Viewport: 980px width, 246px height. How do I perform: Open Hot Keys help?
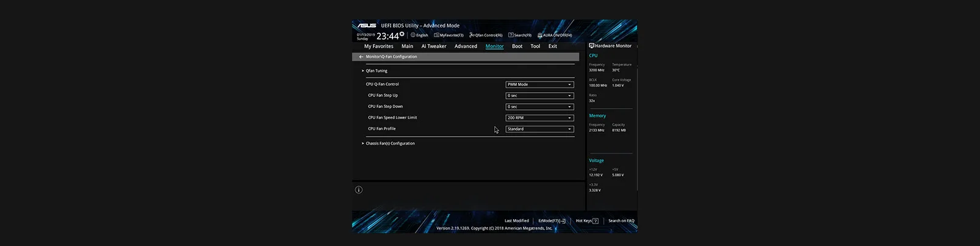584,221
